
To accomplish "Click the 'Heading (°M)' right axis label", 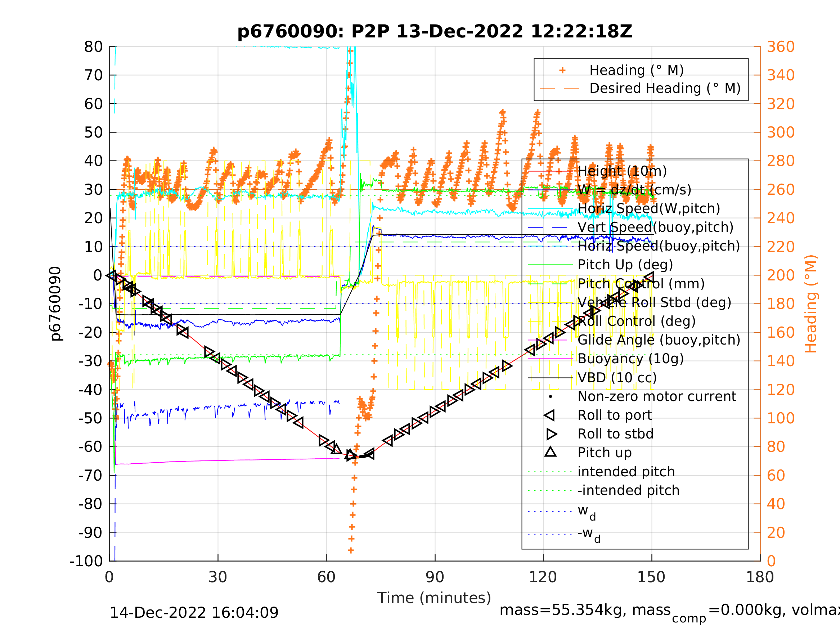I will (810, 304).
